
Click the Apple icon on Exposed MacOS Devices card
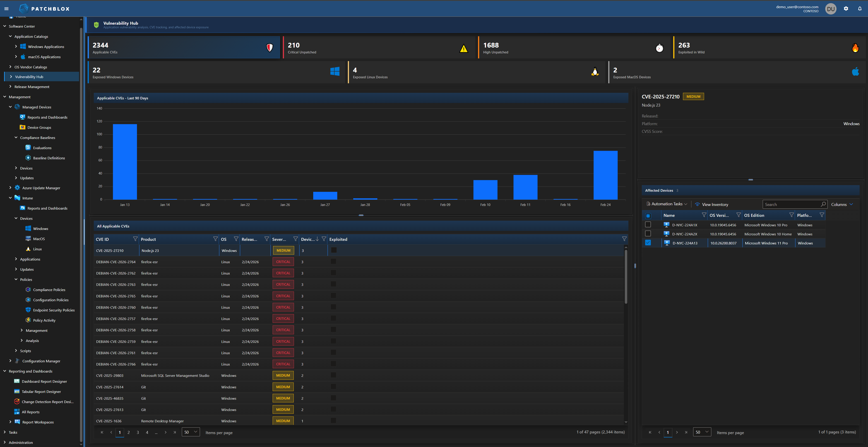856,72
